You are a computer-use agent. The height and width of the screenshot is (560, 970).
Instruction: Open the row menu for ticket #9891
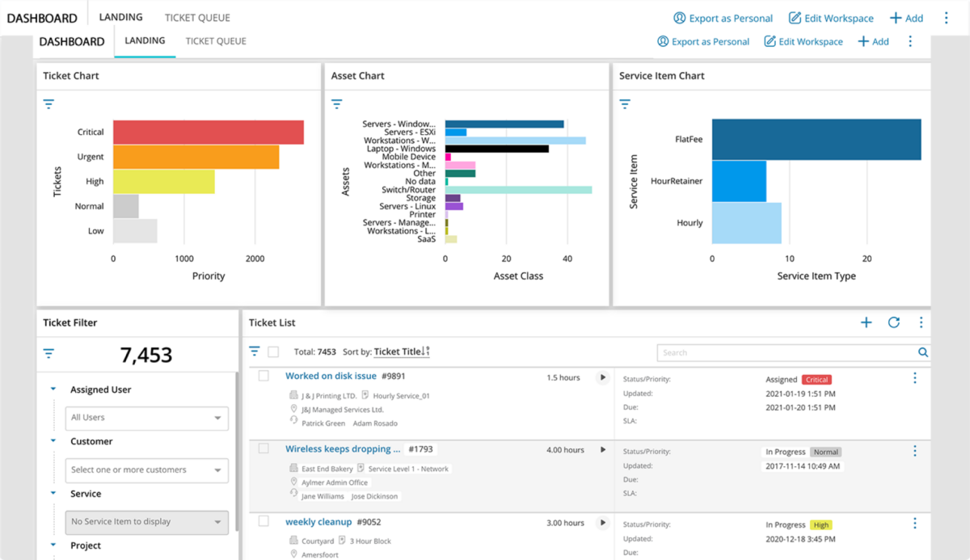coord(914,377)
